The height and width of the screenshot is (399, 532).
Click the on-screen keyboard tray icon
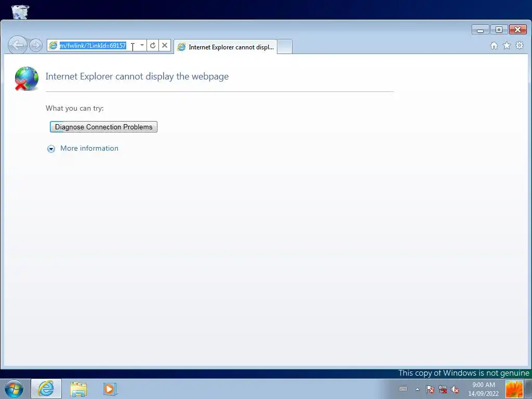click(403, 389)
